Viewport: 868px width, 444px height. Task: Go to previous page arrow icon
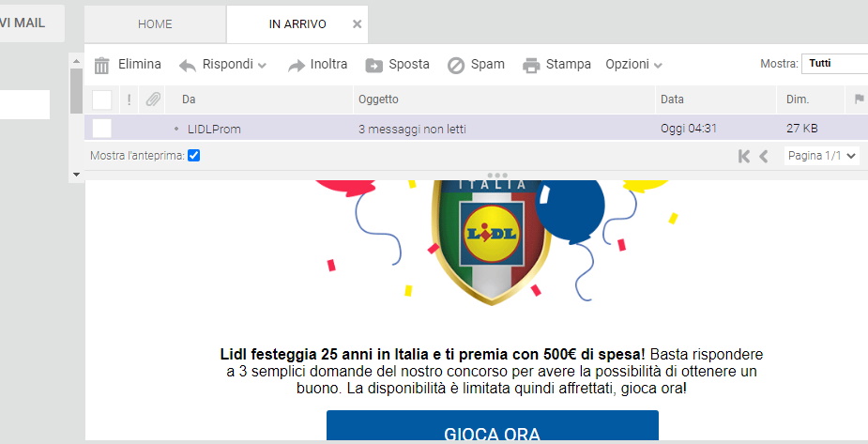click(764, 156)
